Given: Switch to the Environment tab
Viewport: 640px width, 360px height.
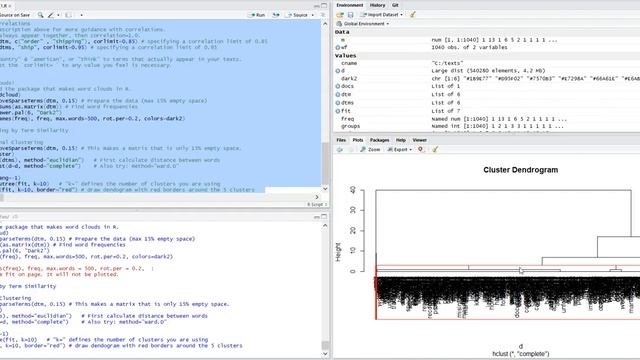Looking at the screenshot, I should (x=349, y=5).
